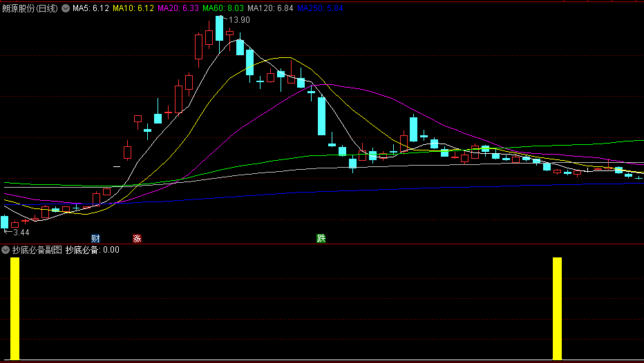The image size is (644, 363).
Task: Click the 抄底必备副图 indicator name
Action: 37,250
